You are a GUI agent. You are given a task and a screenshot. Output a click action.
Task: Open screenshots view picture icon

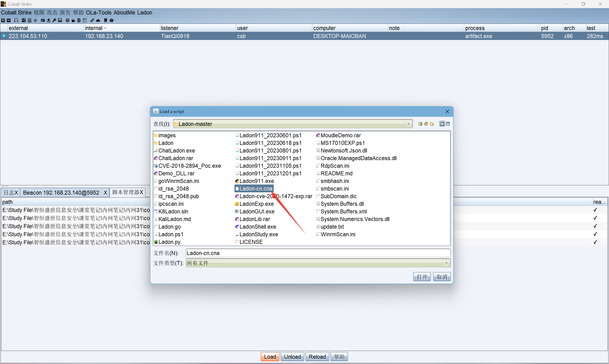[x=60, y=20]
